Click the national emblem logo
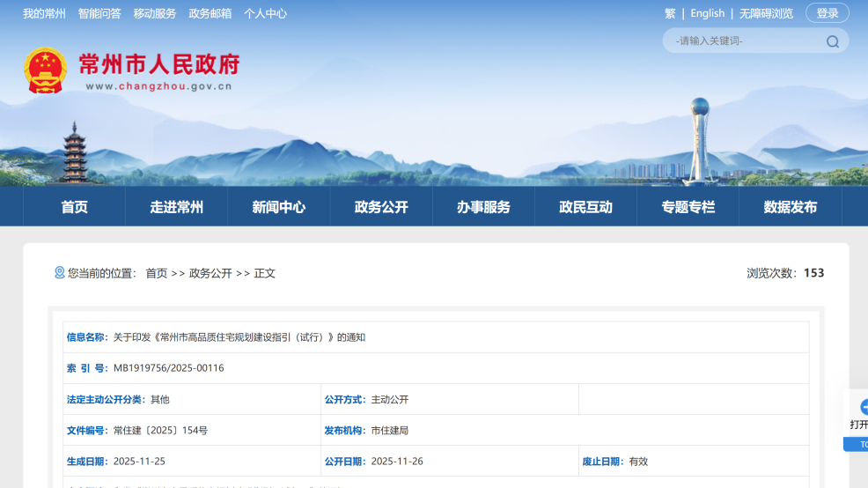Viewport: 868px width, 488px height. pyautogui.click(x=45, y=70)
